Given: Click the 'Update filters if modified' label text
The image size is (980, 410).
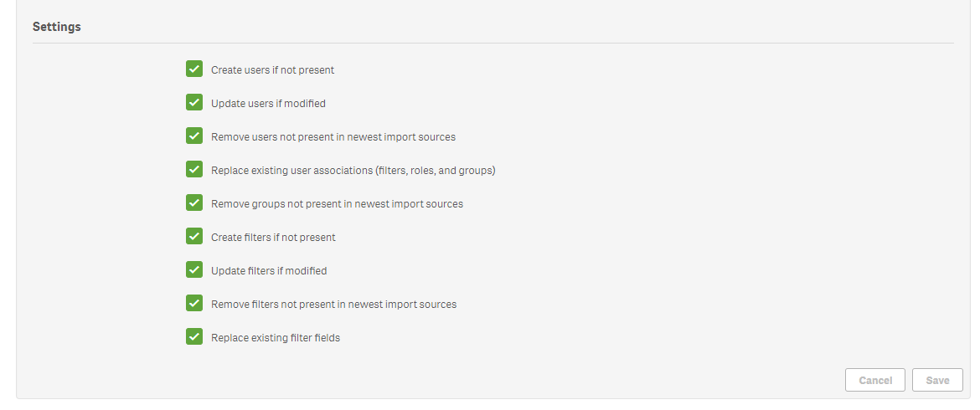Looking at the screenshot, I should click(x=269, y=271).
